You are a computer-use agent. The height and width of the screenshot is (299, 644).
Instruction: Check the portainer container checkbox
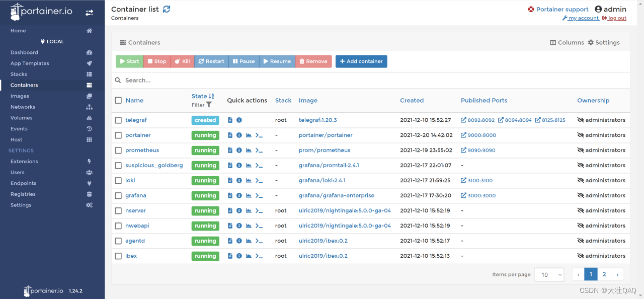click(x=118, y=135)
